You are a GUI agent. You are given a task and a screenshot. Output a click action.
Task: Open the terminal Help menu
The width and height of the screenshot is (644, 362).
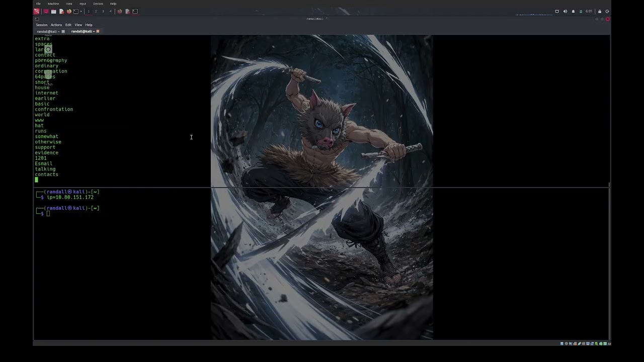point(89,25)
